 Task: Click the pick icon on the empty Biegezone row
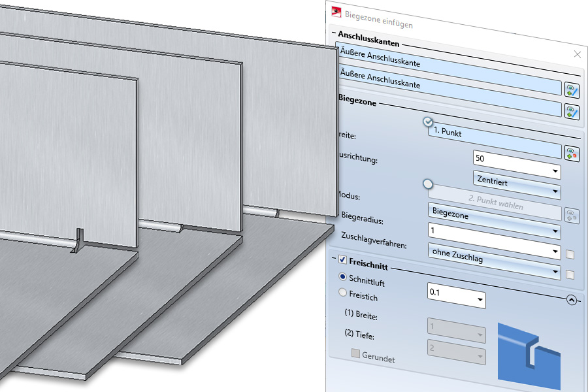[572, 112]
